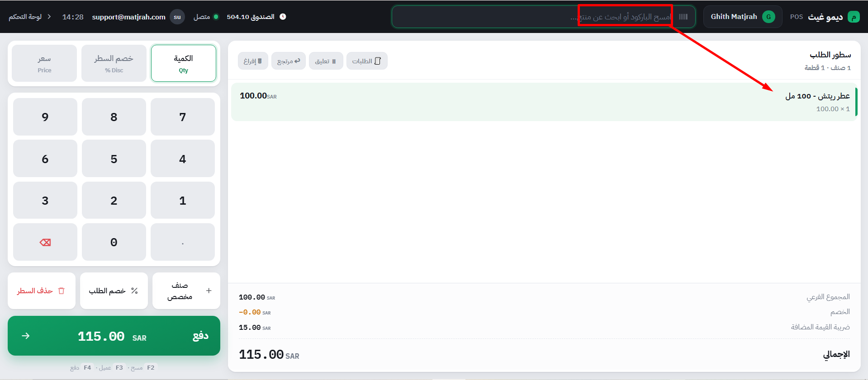Click حذف السطر to delete line

pos(42,291)
